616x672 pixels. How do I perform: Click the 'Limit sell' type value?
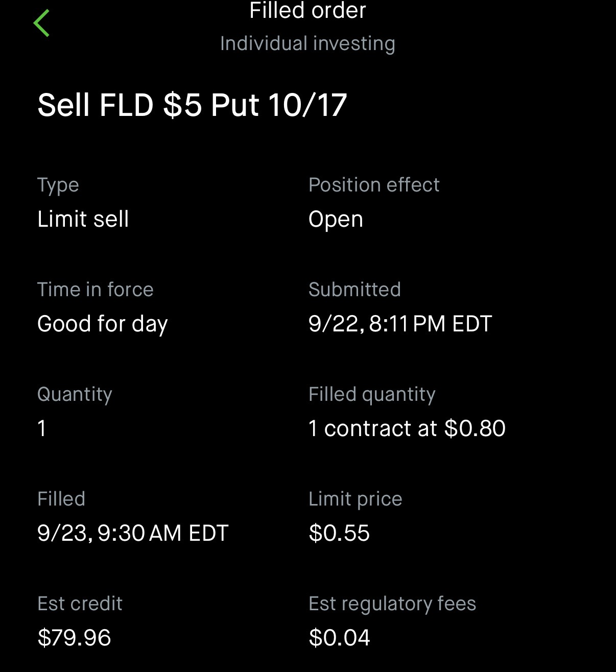[83, 219]
